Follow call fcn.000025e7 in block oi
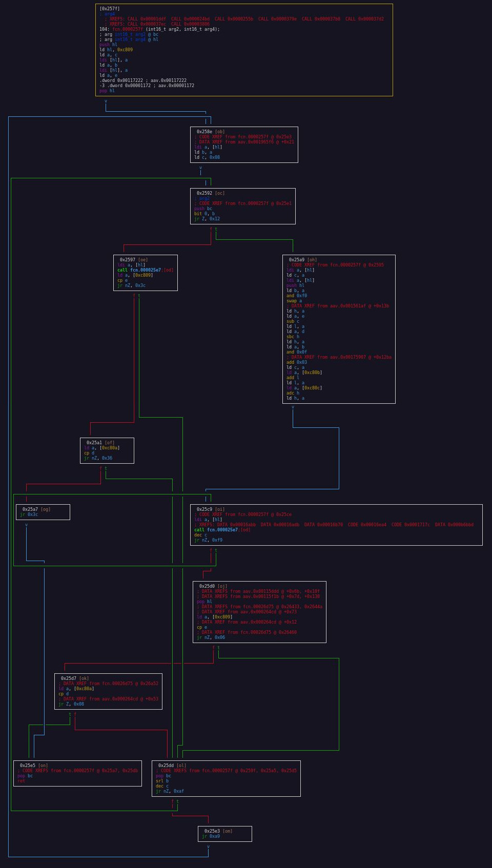This screenshot has width=492, height=868. (222, 530)
